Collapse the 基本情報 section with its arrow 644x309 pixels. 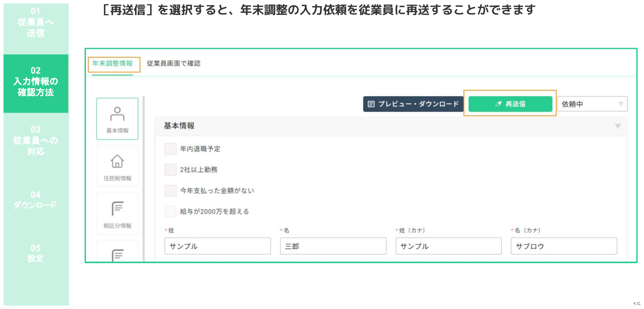click(x=618, y=126)
